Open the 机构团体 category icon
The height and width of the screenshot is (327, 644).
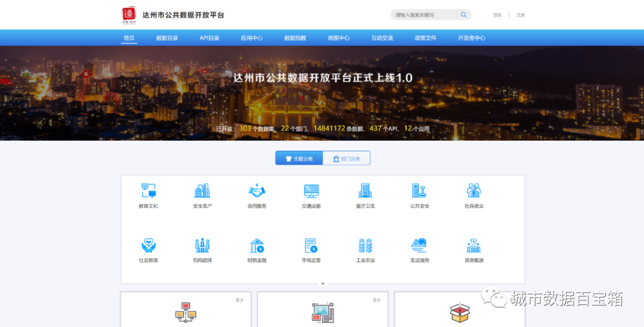point(202,245)
